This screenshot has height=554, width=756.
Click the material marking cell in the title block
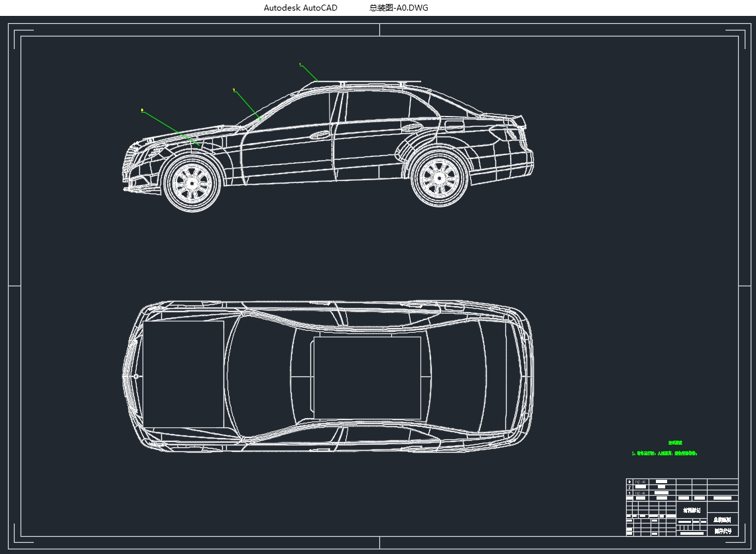(692, 510)
